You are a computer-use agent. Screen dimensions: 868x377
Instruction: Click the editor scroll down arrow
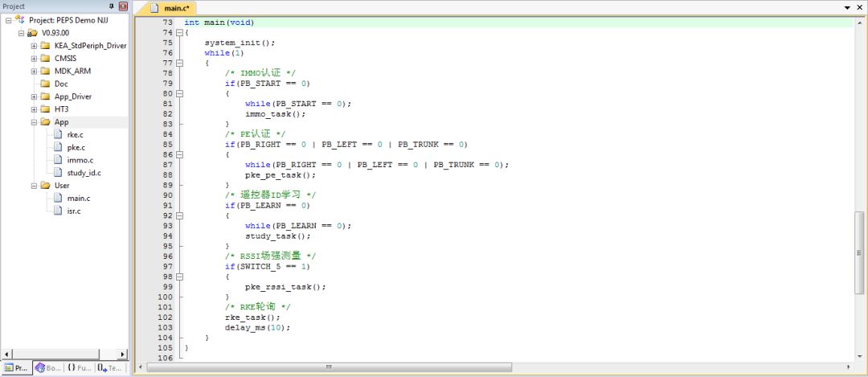[x=859, y=355]
